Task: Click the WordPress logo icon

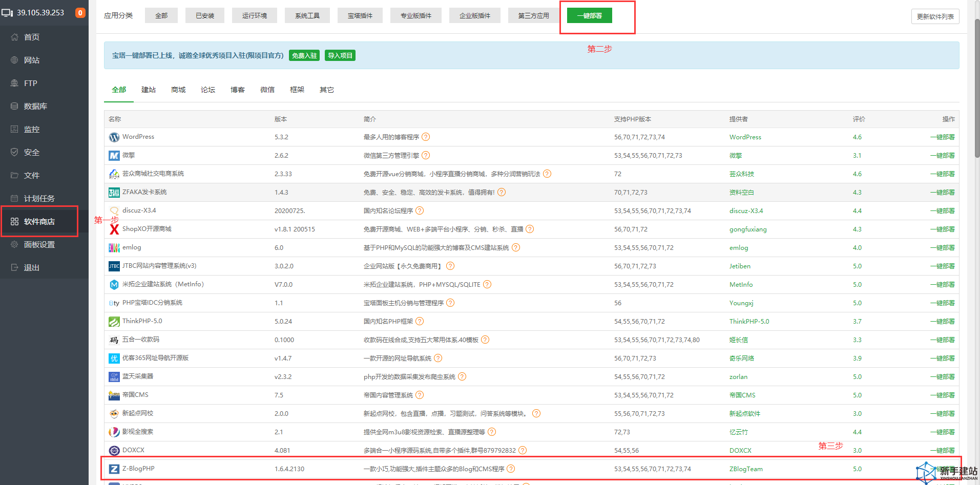Action: [x=114, y=137]
